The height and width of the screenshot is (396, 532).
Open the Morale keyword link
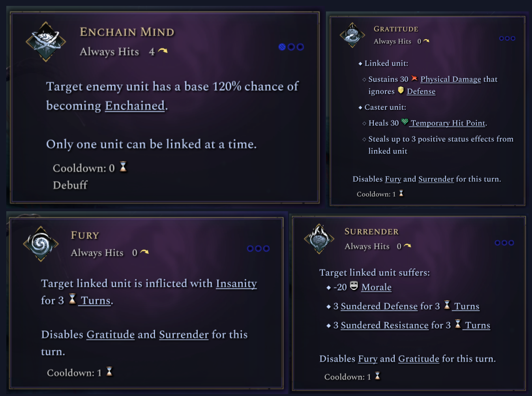[376, 287]
